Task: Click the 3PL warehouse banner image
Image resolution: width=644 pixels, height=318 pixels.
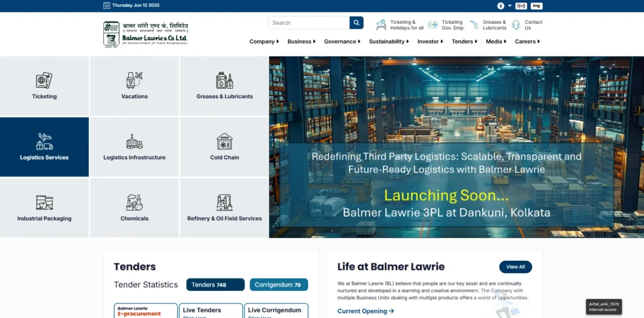Action: pos(457,147)
